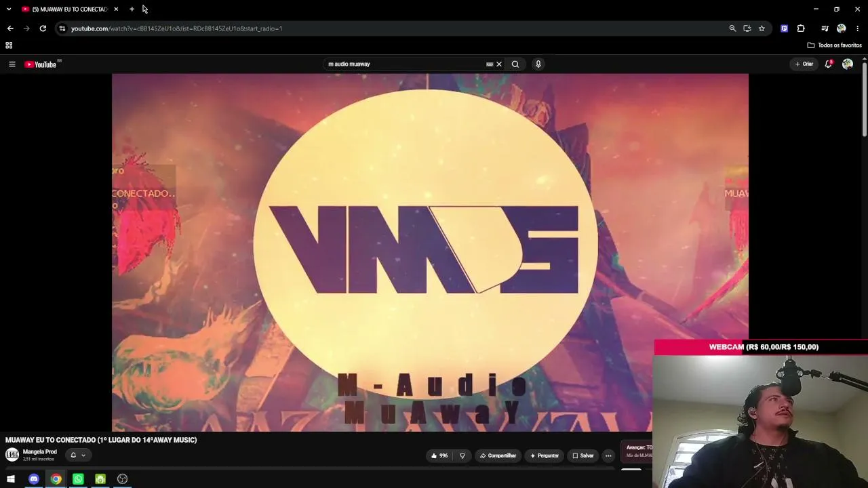Submit search with the magnifier button
Viewport: 868px width, 488px height.
pyautogui.click(x=515, y=64)
